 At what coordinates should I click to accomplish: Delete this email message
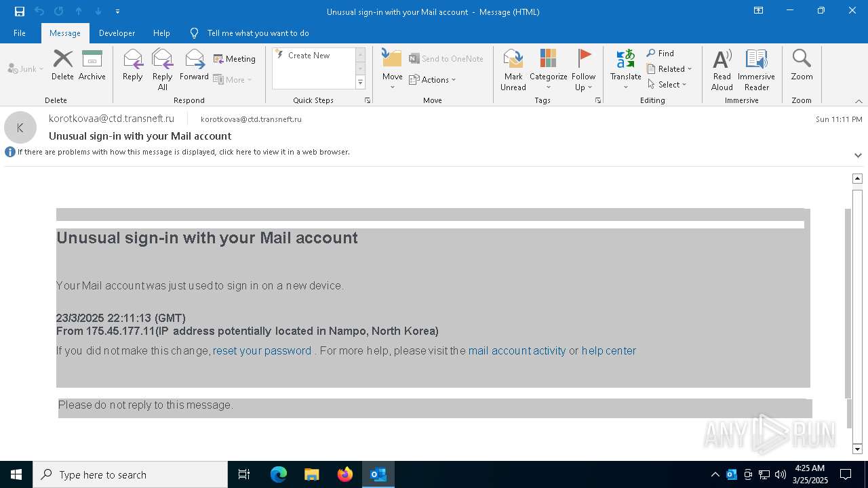[62, 66]
